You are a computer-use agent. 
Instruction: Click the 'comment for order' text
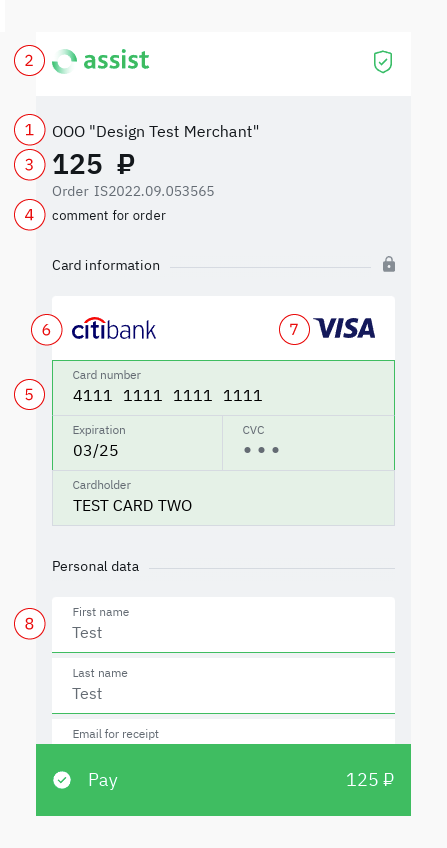coord(109,215)
